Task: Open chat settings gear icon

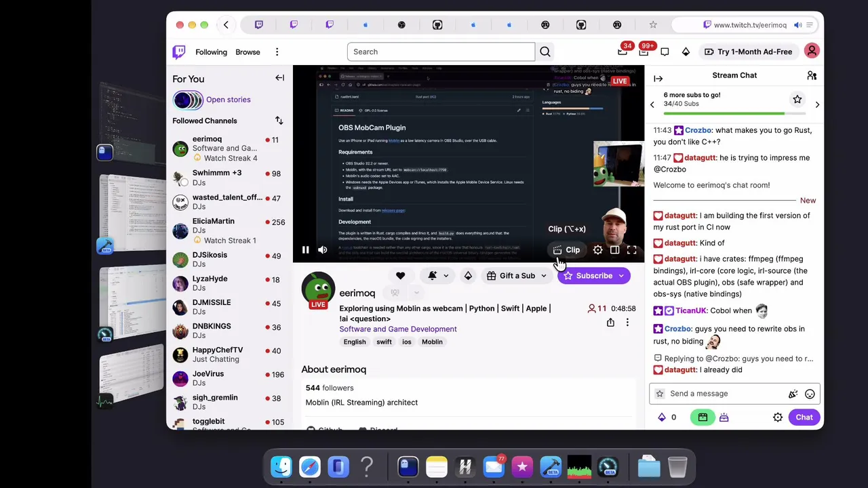Action: (x=778, y=418)
